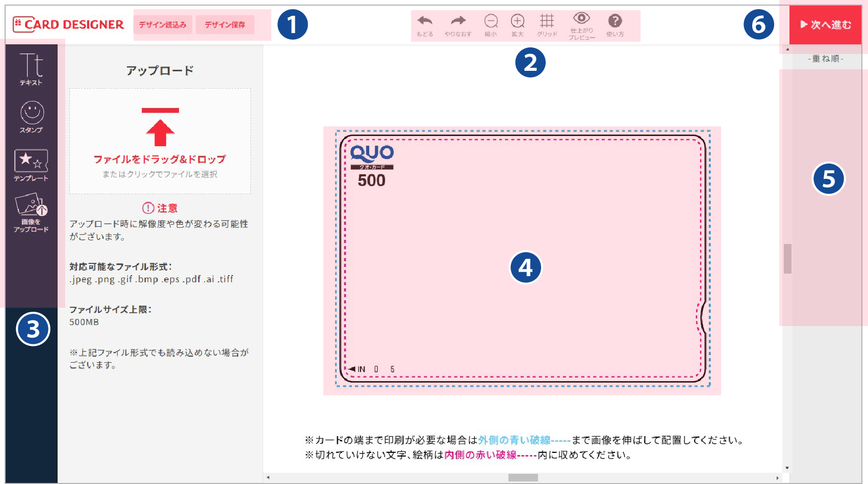This screenshot has height=484, width=868.
Task: Select the テキスト (Text) tool
Action: pos(31,69)
